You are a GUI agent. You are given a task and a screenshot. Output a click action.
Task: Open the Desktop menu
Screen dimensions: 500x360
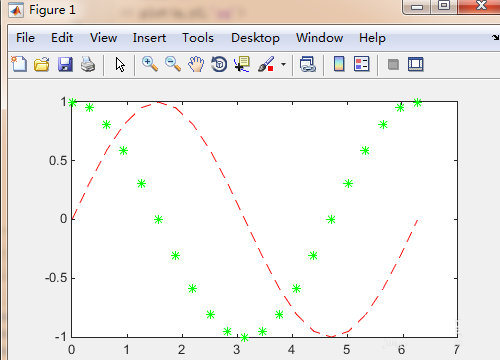[255, 38]
